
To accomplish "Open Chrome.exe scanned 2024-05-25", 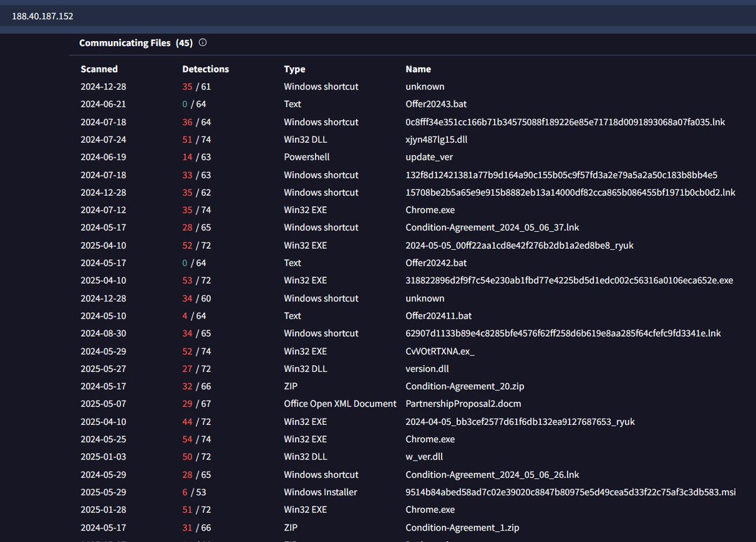I will pos(430,439).
